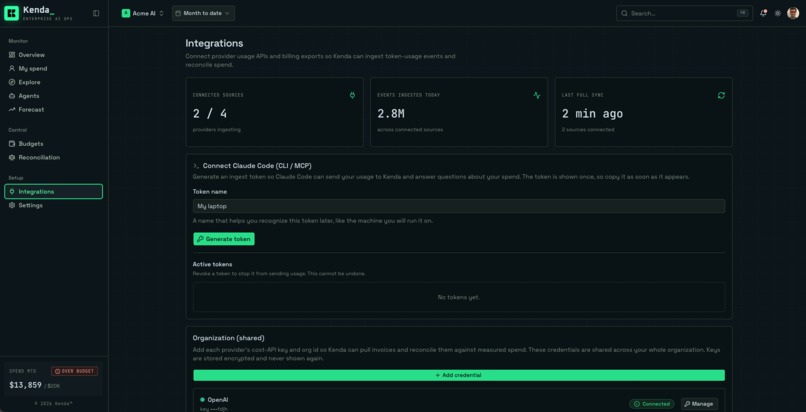Click the $13,859 spend MTD value
This screenshot has width=806, height=412.
click(25, 385)
